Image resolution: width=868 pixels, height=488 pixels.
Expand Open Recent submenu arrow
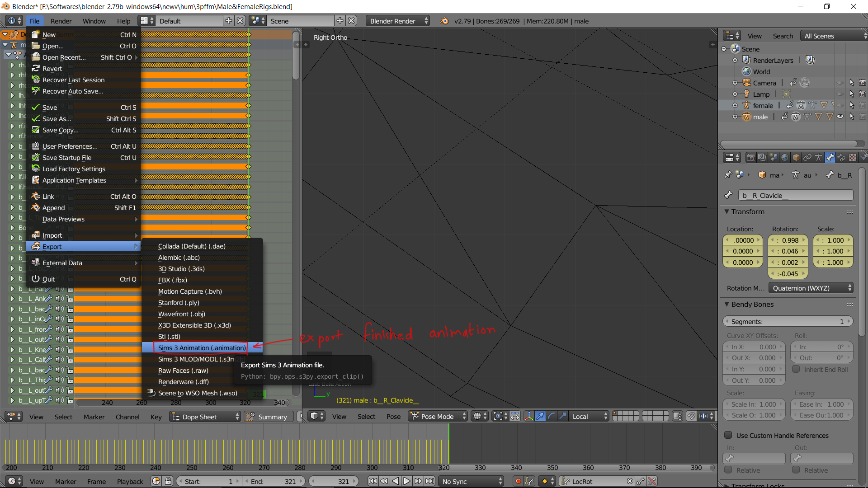[136, 57]
